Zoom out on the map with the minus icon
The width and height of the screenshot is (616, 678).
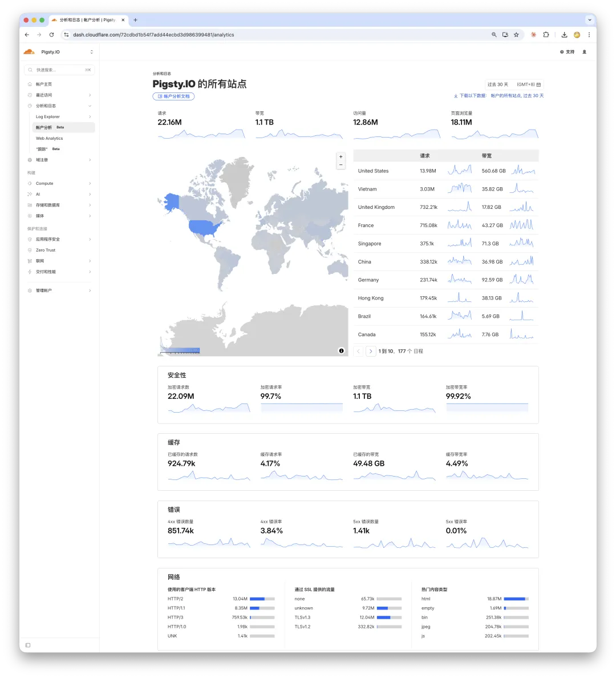click(x=341, y=165)
